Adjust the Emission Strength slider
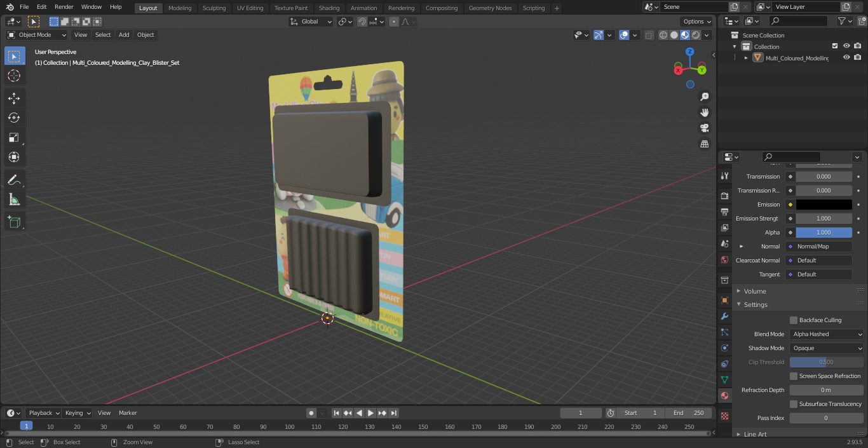868x448 pixels. click(x=824, y=219)
